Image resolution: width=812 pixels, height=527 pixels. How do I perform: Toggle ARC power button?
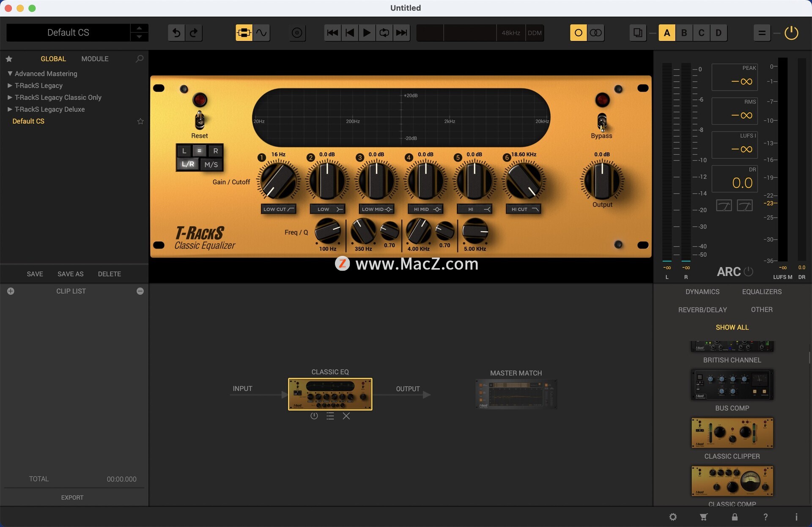click(748, 272)
